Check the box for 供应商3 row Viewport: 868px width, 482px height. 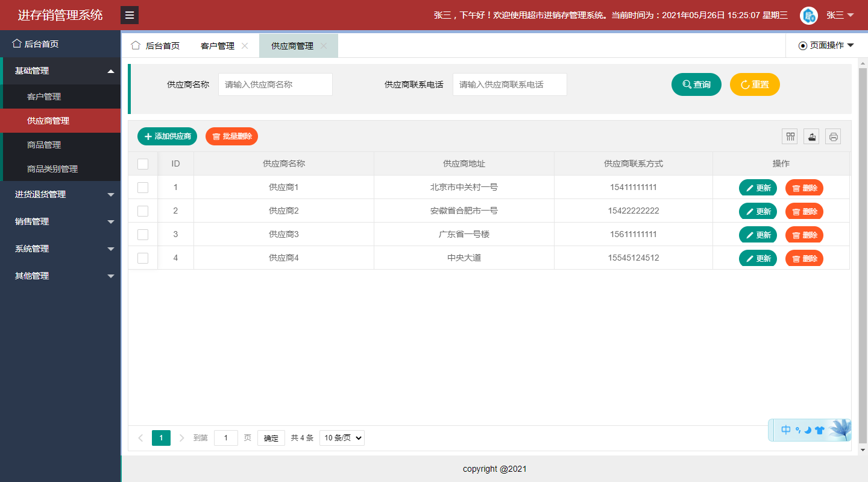[x=143, y=235]
